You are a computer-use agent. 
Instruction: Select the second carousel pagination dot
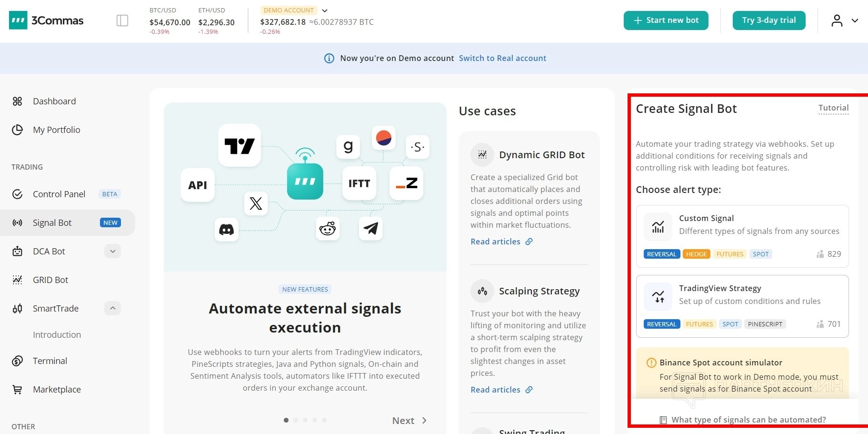pyautogui.click(x=296, y=420)
